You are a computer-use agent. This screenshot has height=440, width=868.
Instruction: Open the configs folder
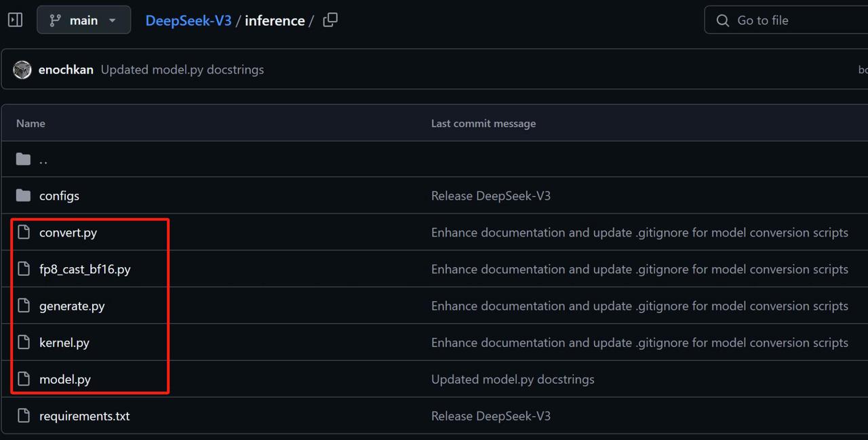(x=59, y=196)
